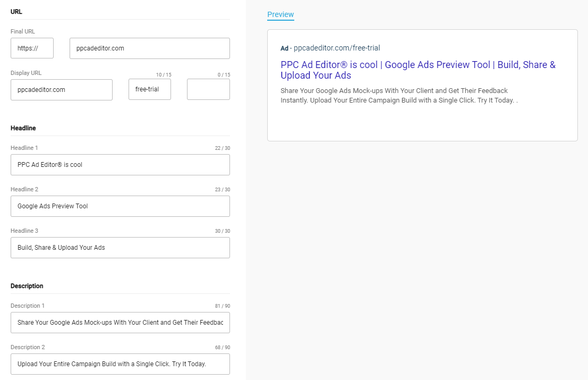Click the Headline section heading
Image resolution: width=588 pixels, height=380 pixels.
[23, 128]
